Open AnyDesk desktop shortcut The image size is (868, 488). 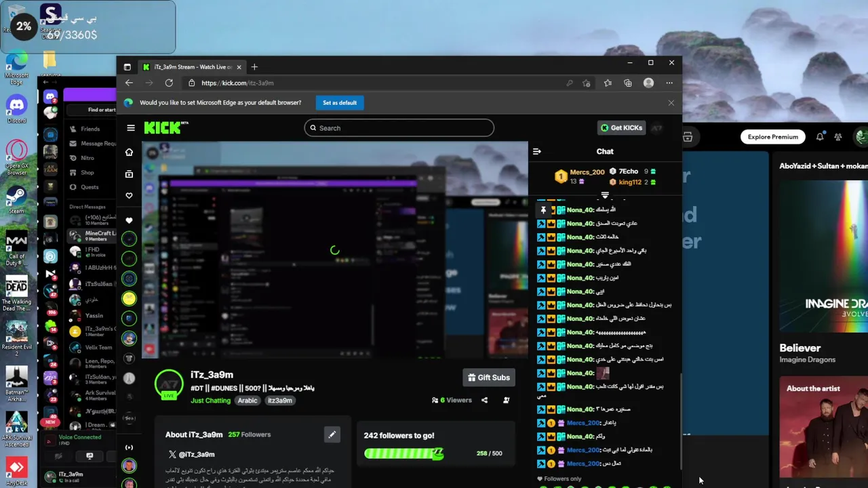pyautogui.click(x=17, y=471)
